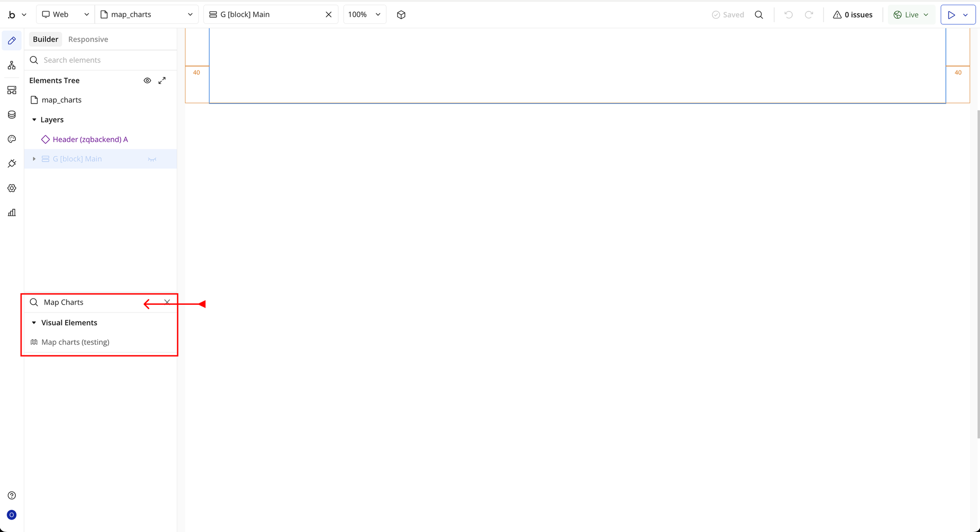Expand the G [block] Main tree item

tap(34, 159)
